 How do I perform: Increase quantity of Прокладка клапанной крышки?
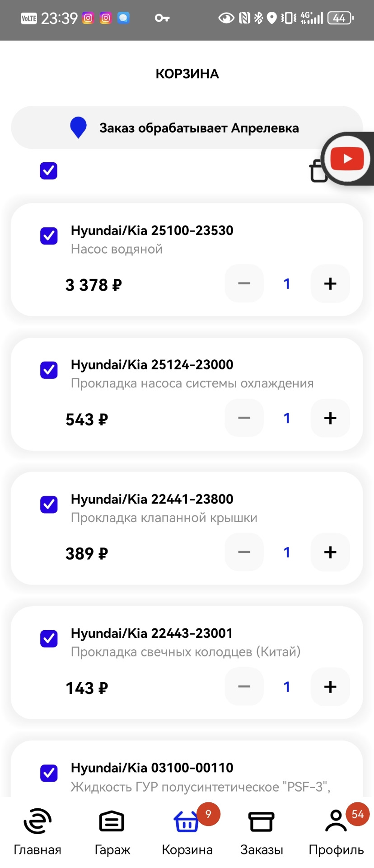click(x=330, y=552)
